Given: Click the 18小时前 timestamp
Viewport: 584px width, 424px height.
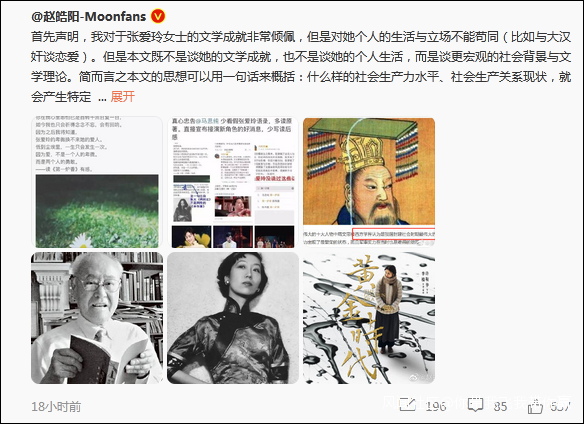Looking at the screenshot, I should (56, 406).
